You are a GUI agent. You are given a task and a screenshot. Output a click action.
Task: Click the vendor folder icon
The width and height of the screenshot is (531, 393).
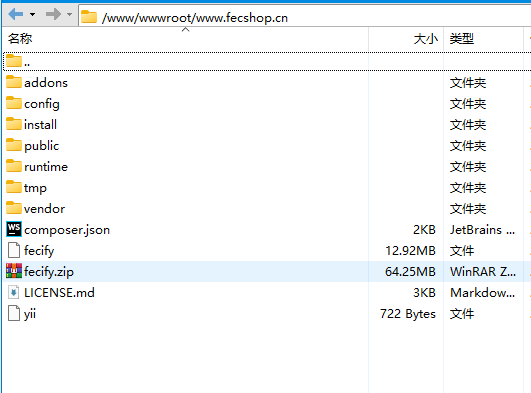14,208
